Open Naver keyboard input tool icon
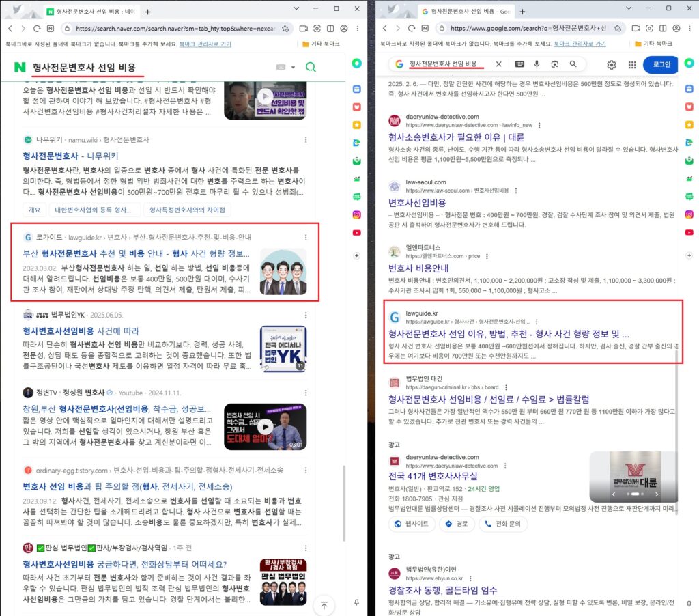This screenshot has height=616, width=699. coord(281,67)
